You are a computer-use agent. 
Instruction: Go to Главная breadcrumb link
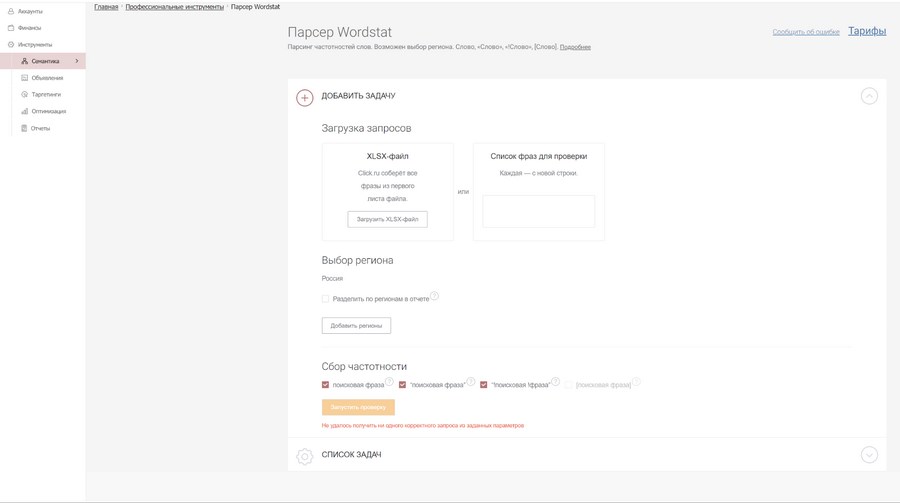pos(106,7)
